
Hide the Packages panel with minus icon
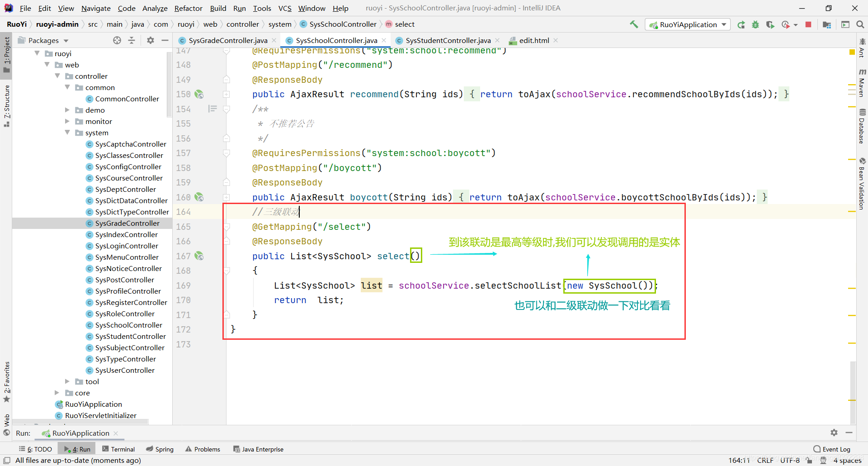click(x=165, y=40)
